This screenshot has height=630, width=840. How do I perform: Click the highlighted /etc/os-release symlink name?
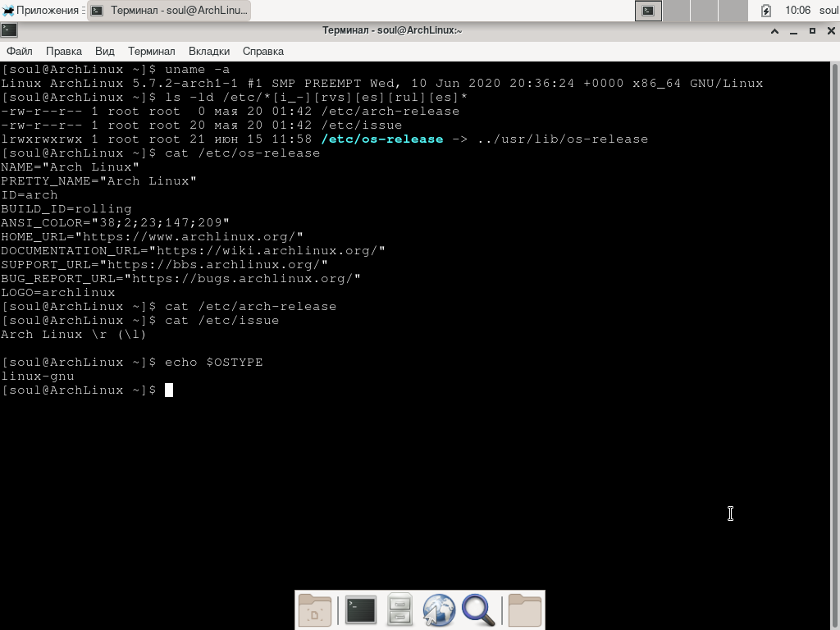point(382,139)
